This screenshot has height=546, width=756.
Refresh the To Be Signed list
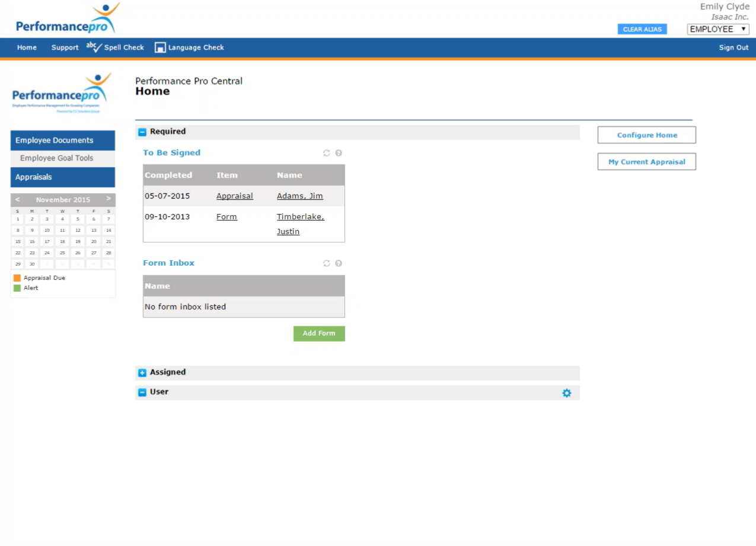[x=326, y=153]
